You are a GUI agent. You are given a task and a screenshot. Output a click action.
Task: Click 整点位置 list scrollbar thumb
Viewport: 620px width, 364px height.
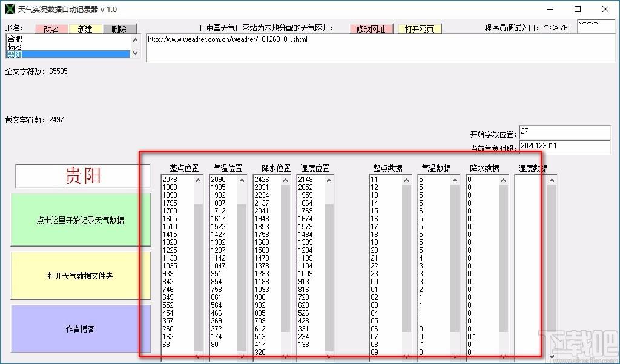[198, 278]
